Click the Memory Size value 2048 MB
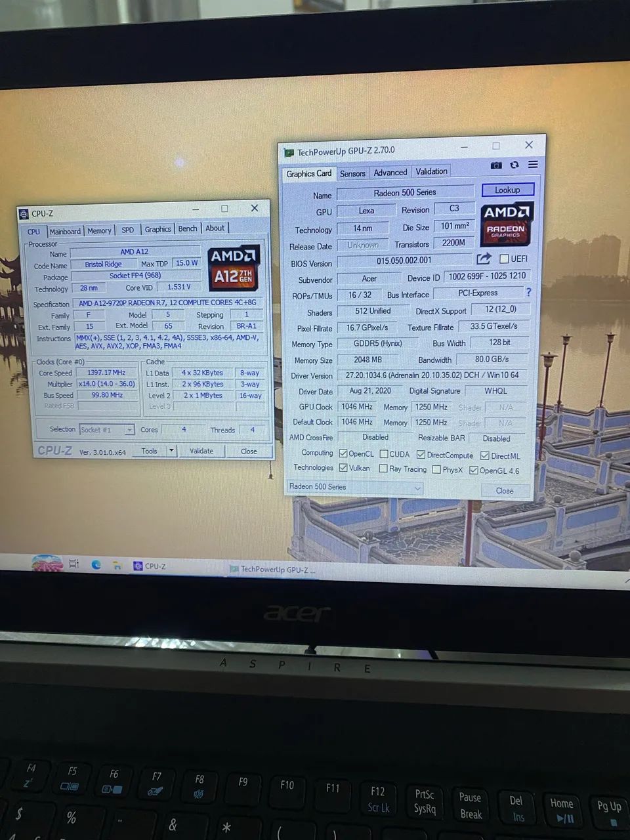Screen dimensions: 630x840 tap(367, 360)
